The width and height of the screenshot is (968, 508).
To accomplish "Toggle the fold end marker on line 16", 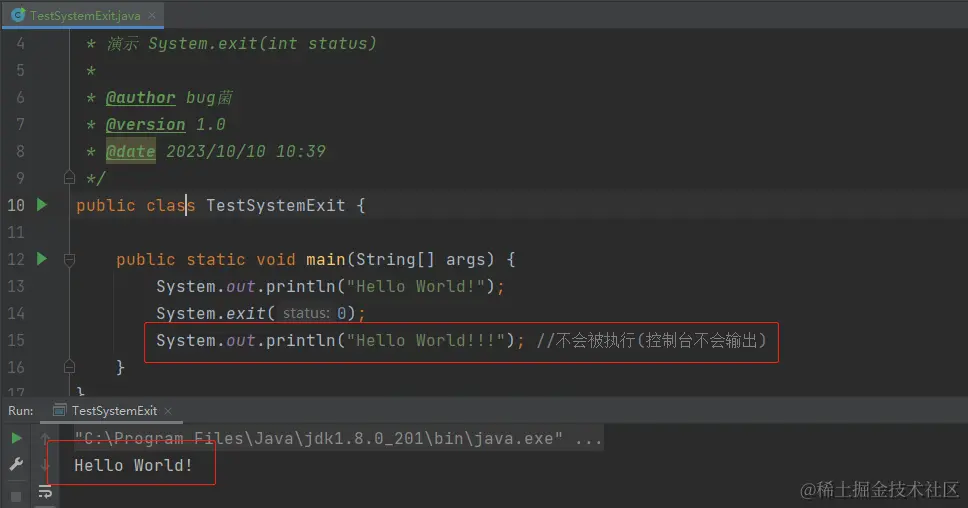I will pos(69,367).
